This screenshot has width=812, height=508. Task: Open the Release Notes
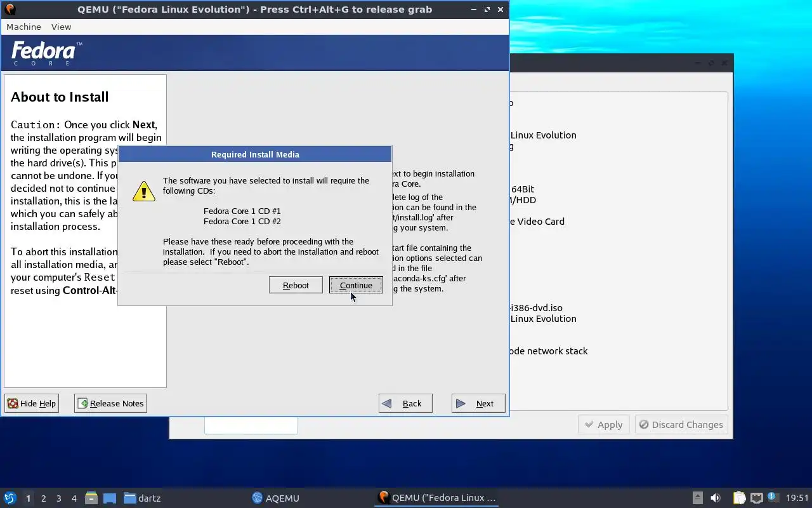pos(110,403)
